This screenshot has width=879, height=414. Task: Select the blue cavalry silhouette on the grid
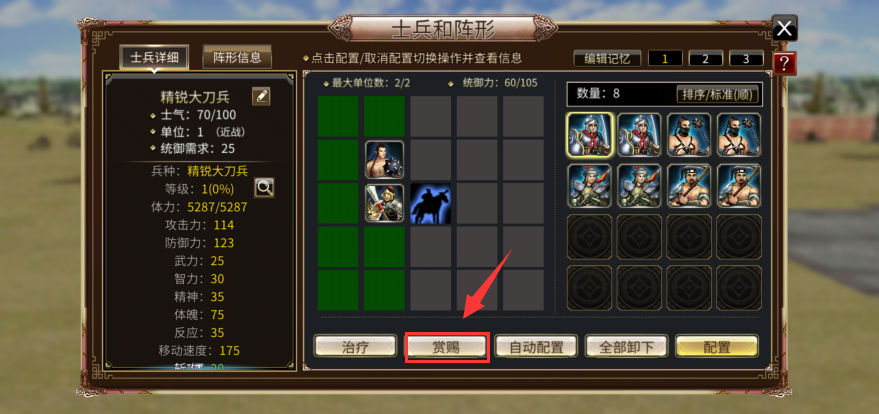coord(431,203)
